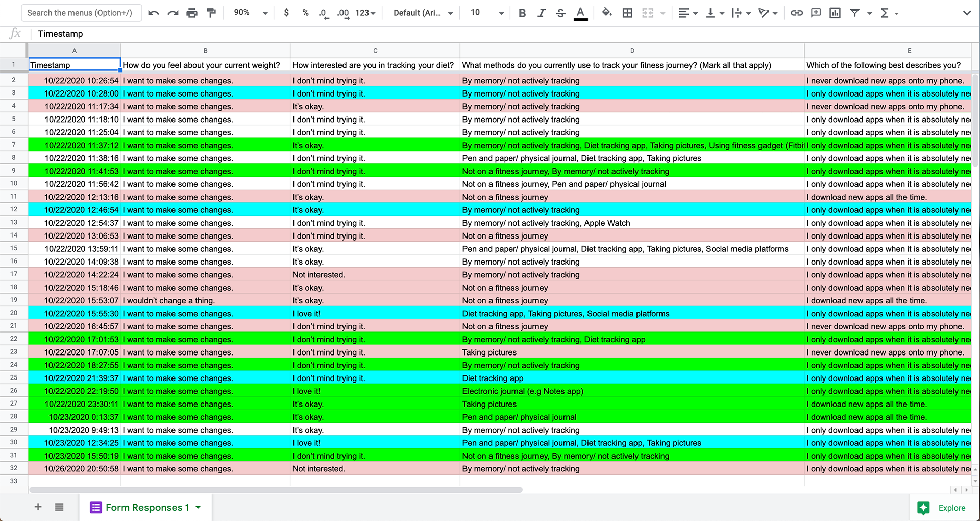Image resolution: width=980 pixels, height=521 pixels.
Task: Click the Add Sheet plus icon
Action: coord(38,507)
